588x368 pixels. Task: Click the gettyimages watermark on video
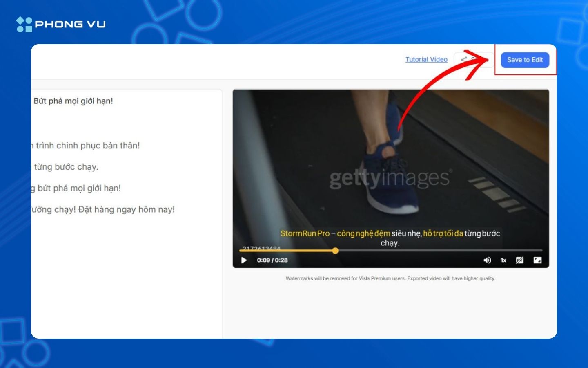390,178
